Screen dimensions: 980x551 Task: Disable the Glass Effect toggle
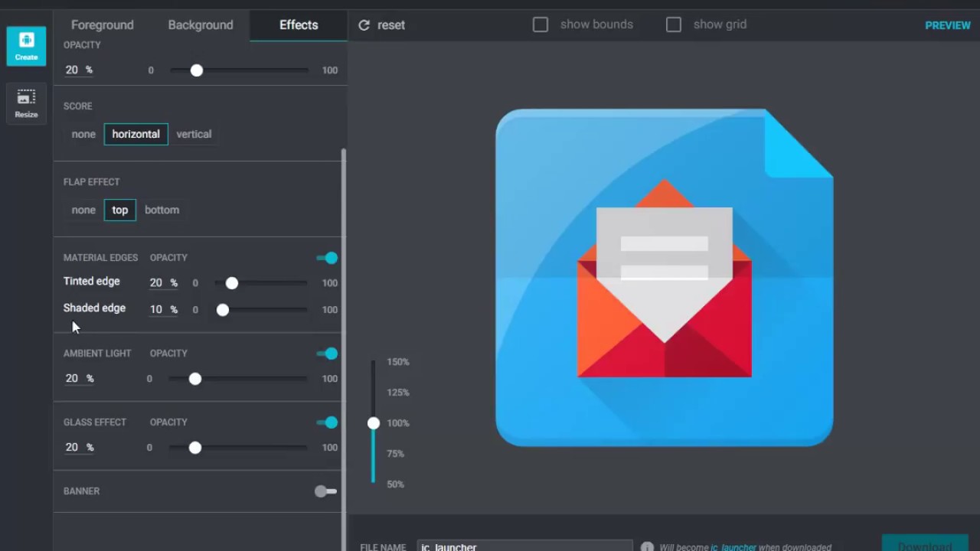(x=325, y=422)
